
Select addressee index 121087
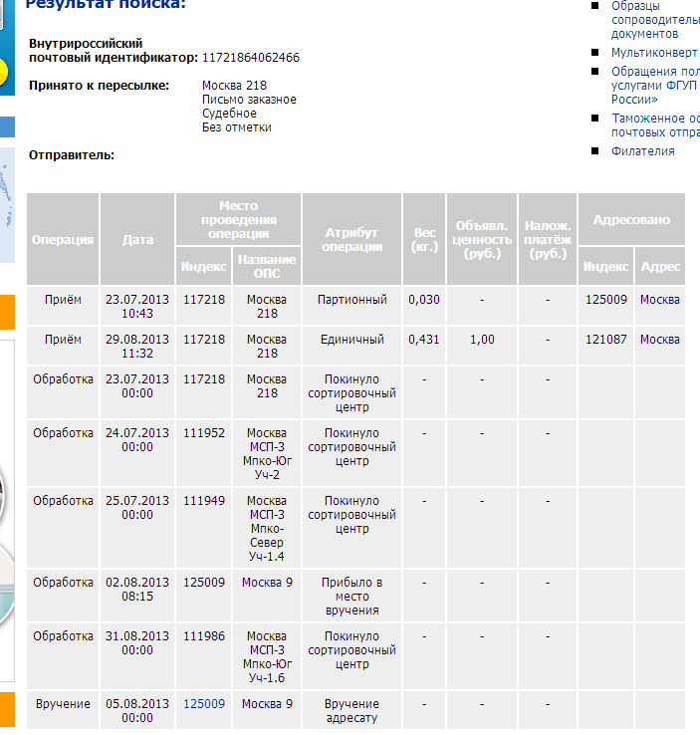click(605, 340)
